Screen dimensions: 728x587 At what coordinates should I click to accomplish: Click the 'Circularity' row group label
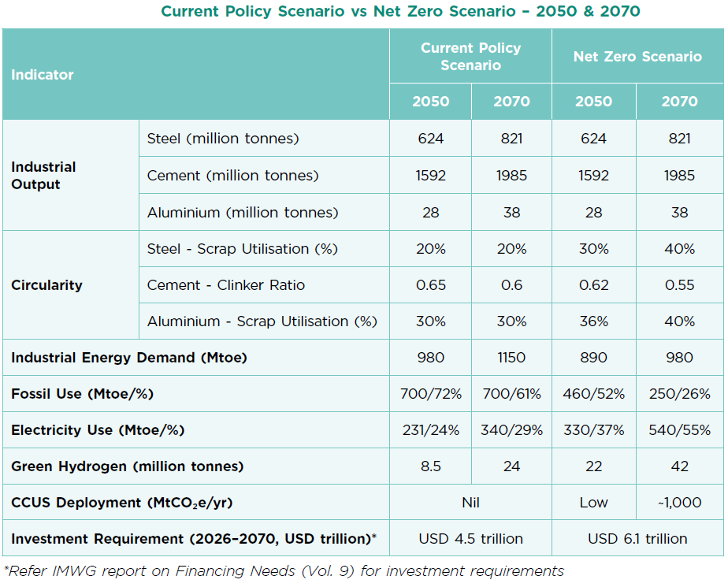click(x=46, y=285)
